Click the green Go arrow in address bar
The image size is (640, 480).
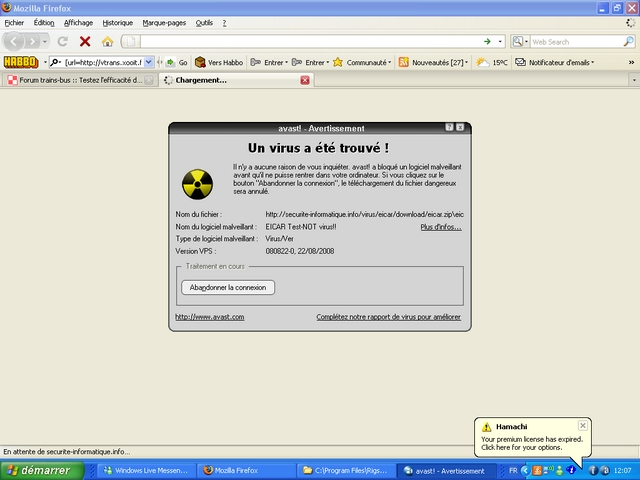click(x=487, y=41)
